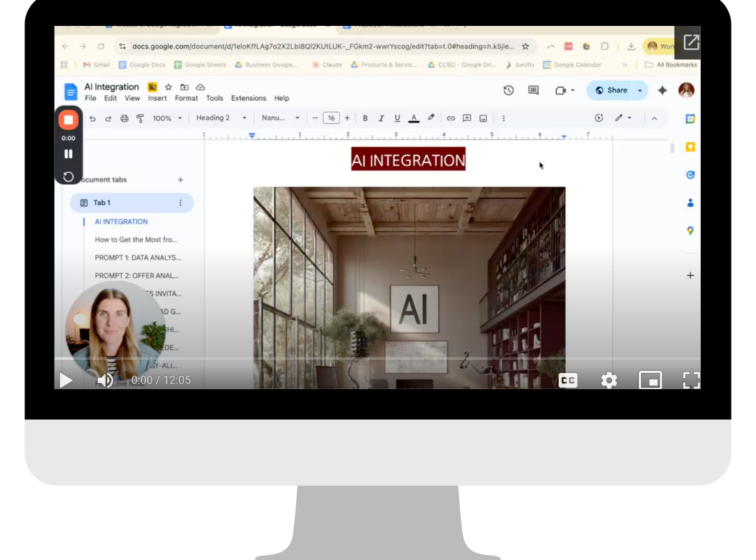Open Google Calendar side panel icon
Screen dimensions: 756x560
click(690, 119)
